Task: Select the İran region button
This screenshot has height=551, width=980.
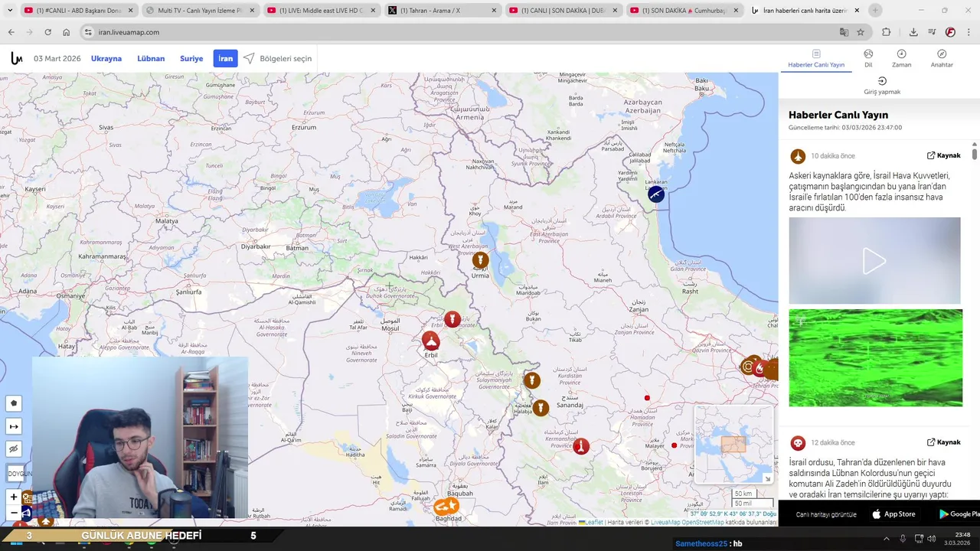Action: coord(225,58)
